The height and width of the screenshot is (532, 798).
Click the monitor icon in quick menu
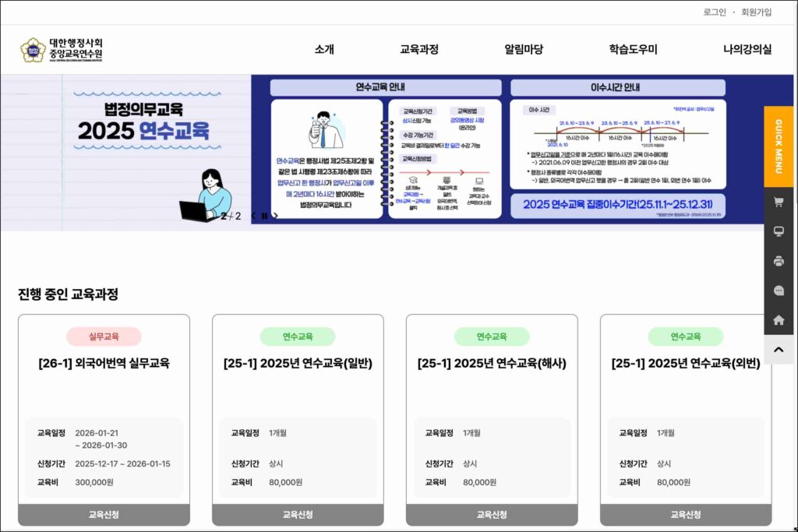(x=778, y=232)
